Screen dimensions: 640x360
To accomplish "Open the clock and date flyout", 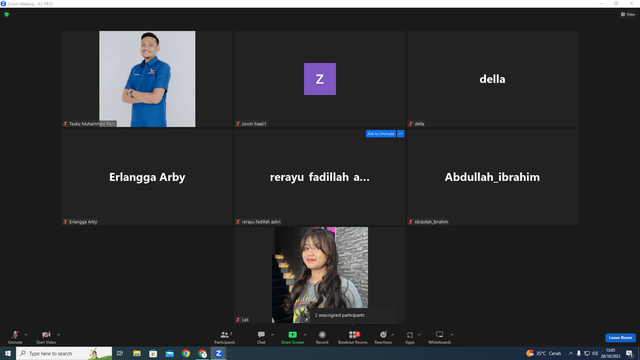I will 611,353.
